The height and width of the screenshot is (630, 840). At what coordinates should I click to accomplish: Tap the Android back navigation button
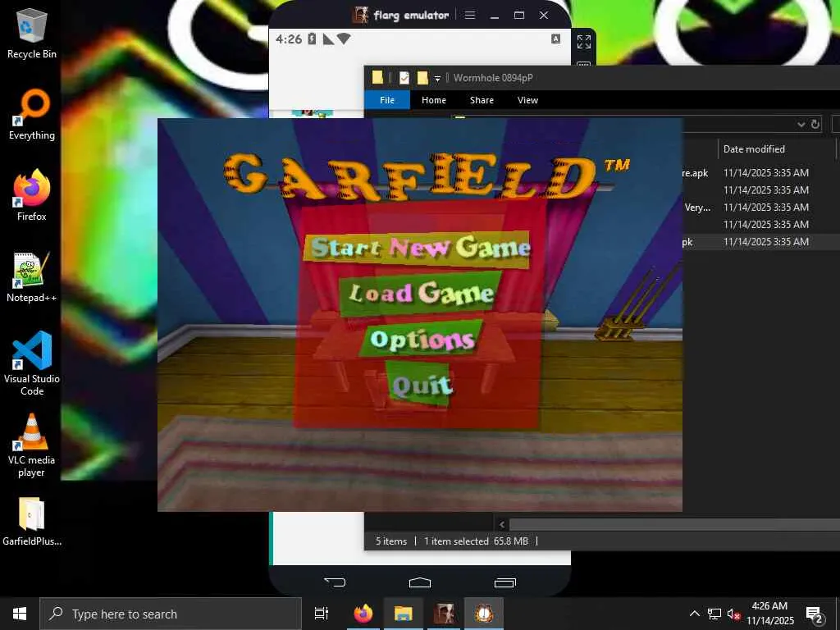click(335, 582)
